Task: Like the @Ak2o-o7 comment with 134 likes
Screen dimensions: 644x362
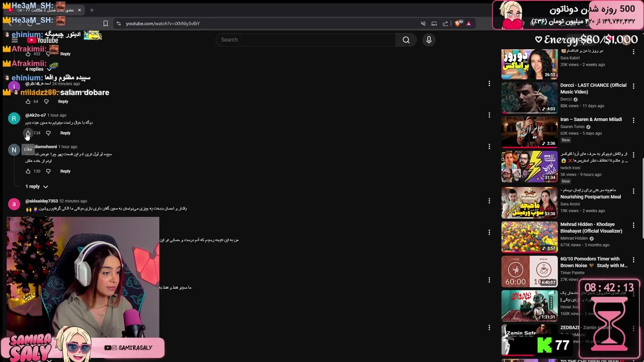Action: tap(28, 133)
